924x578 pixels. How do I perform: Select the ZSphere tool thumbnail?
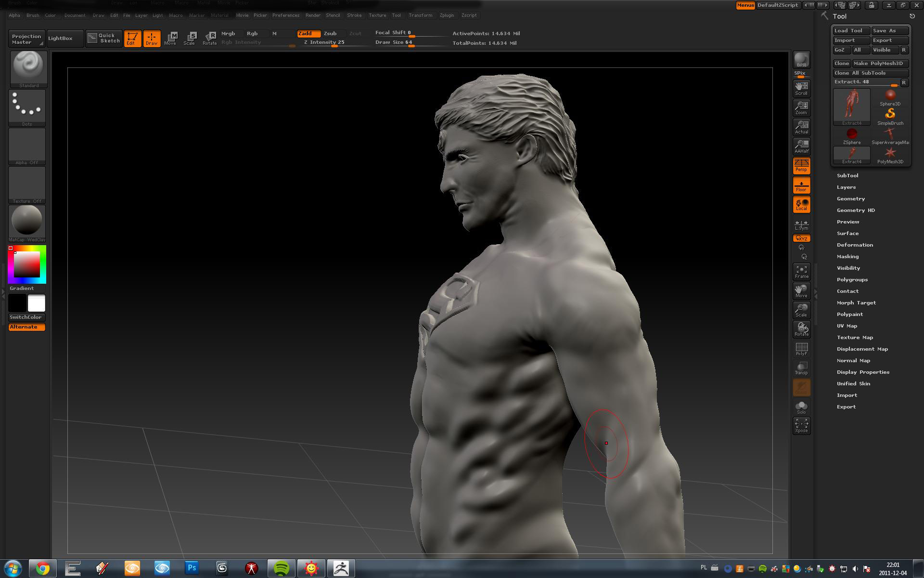(852, 136)
